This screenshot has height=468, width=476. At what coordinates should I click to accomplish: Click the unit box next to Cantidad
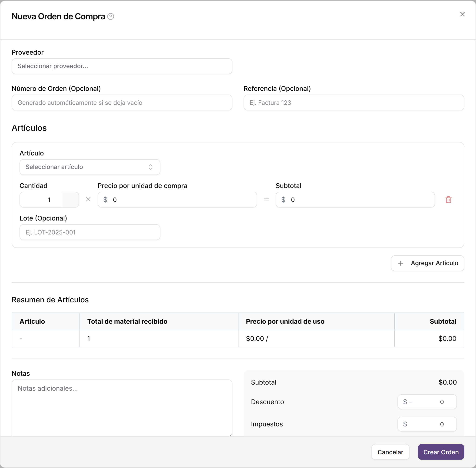point(71,200)
